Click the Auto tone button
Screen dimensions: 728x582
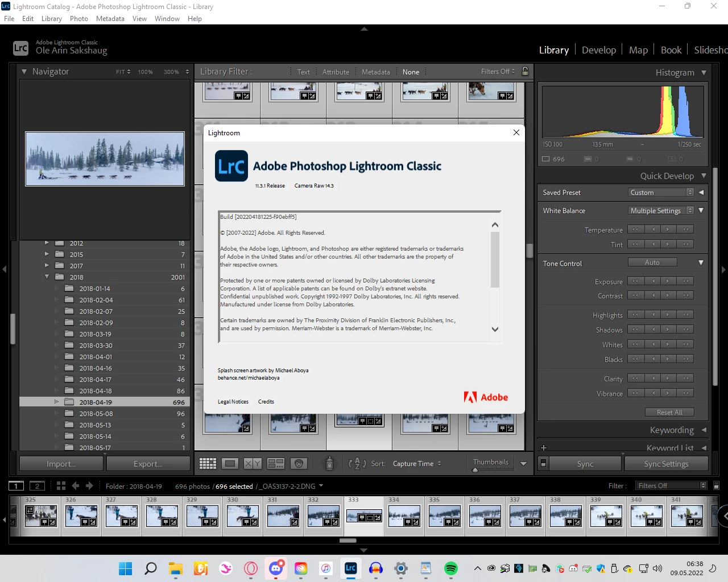pyautogui.click(x=652, y=262)
